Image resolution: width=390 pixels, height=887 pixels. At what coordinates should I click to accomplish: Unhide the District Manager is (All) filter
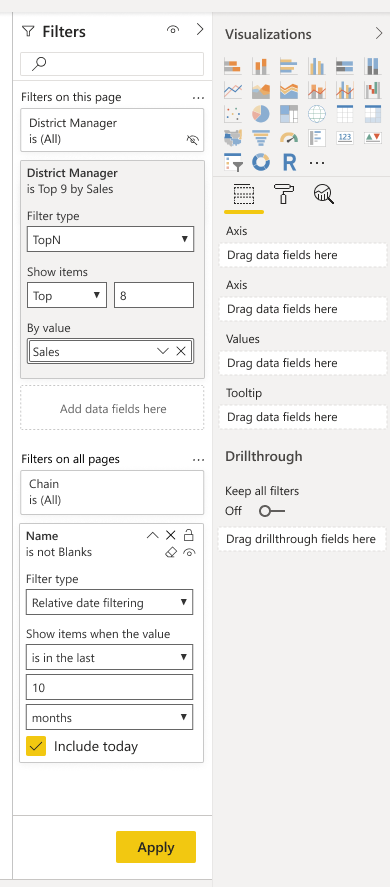pyautogui.click(x=193, y=139)
